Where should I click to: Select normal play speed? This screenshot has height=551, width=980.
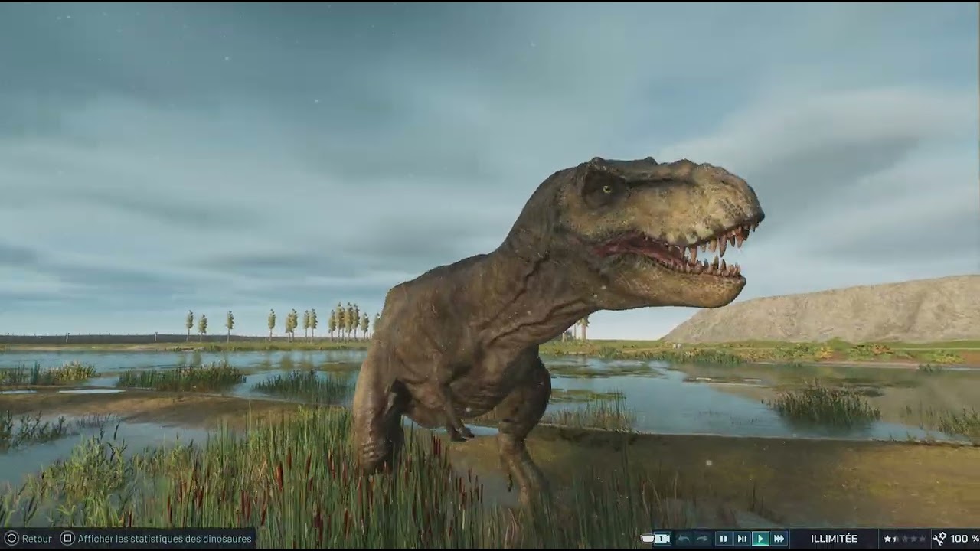pos(760,539)
